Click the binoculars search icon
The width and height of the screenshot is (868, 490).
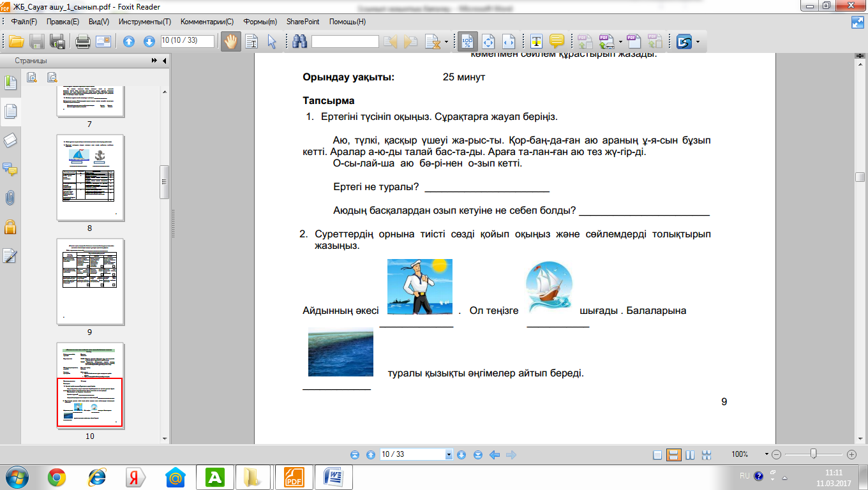299,42
